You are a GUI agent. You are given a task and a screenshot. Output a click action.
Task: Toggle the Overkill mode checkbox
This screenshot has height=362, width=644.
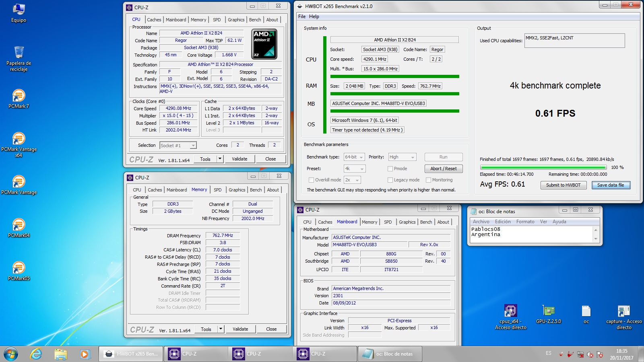pos(311,180)
